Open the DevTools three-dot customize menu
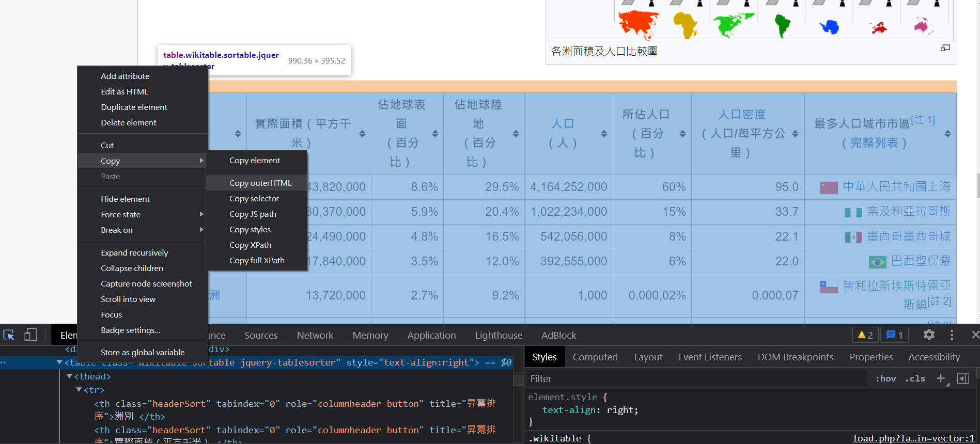This screenshot has height=444, width=980. [x=952, y=335]
